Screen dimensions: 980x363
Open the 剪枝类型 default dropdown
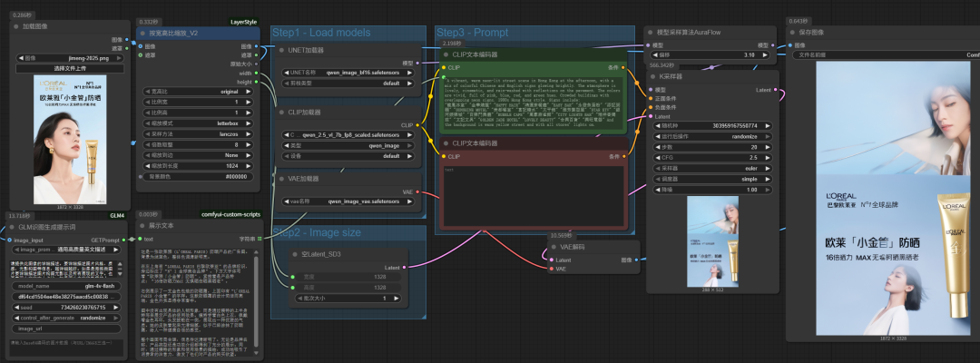[348, 83]
